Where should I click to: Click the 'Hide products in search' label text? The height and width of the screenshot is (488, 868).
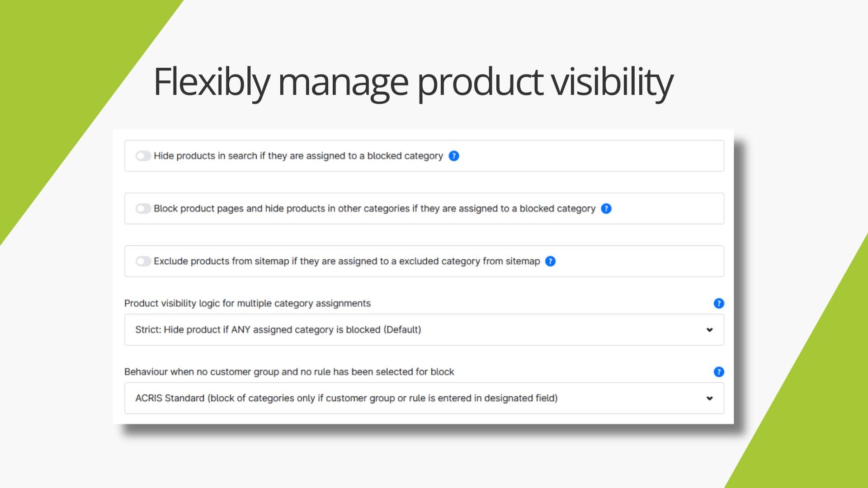pos(298,156)
